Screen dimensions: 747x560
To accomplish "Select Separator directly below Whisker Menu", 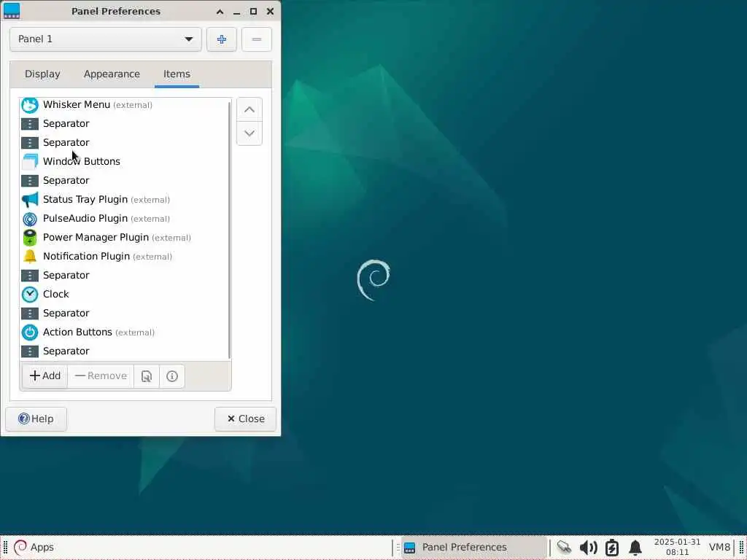I will tap(124, 124).
